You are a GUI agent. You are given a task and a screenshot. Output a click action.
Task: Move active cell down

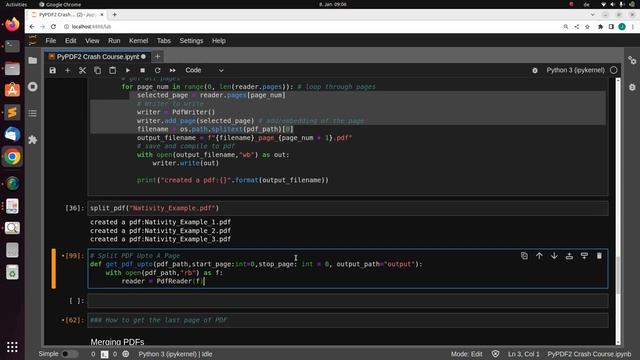[x=554, y=256]
